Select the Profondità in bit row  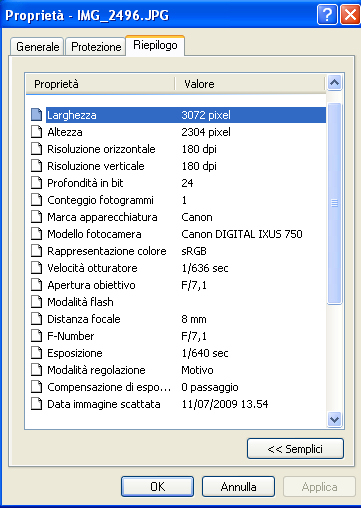(178, 183)
